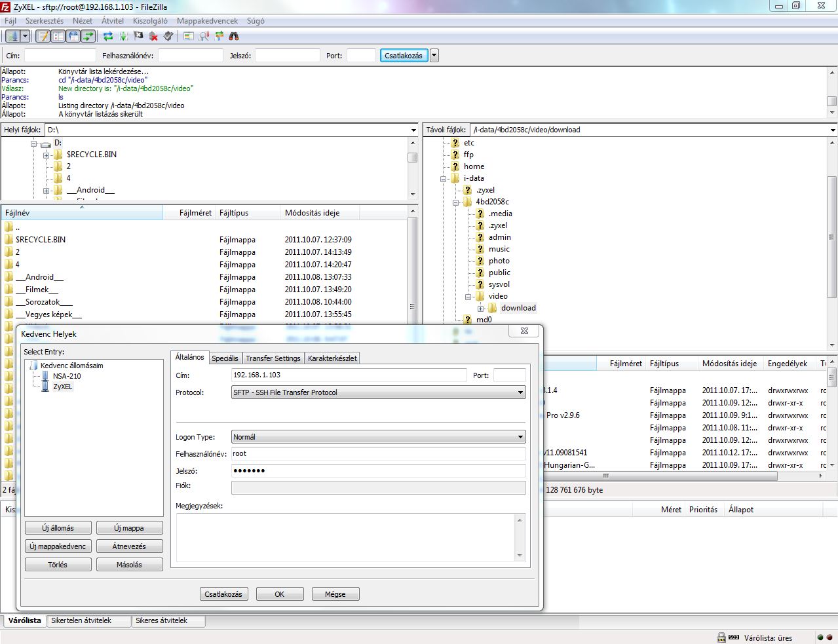This screenshot has width=838, height=644.
Task: Select the Általános tab
Action: [189, 357]
